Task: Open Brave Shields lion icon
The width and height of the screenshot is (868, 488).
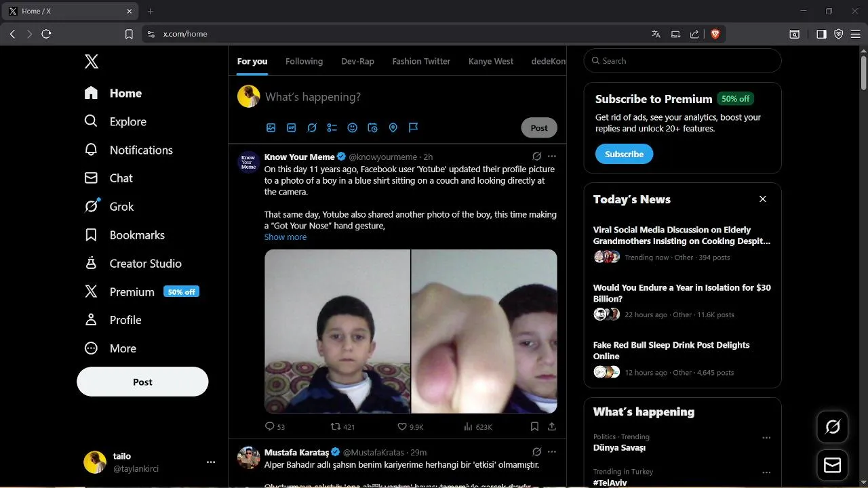Action: [x=715, y=34]
